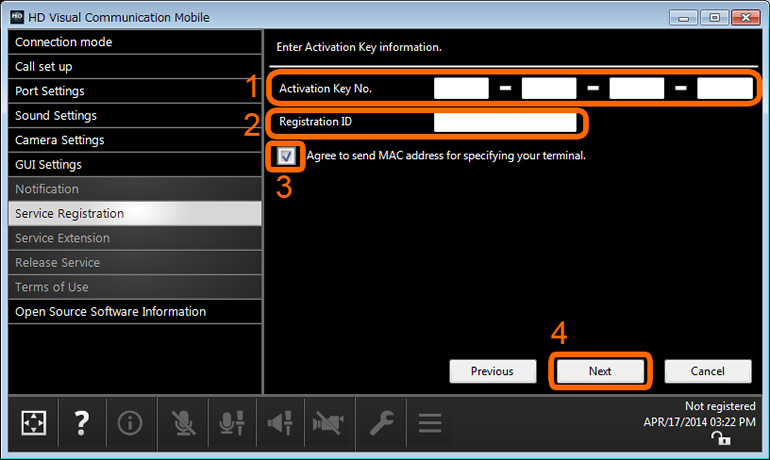Select Service Registration in the sidebar
This screenshot has width=770, height=460.
pos(135,214)
